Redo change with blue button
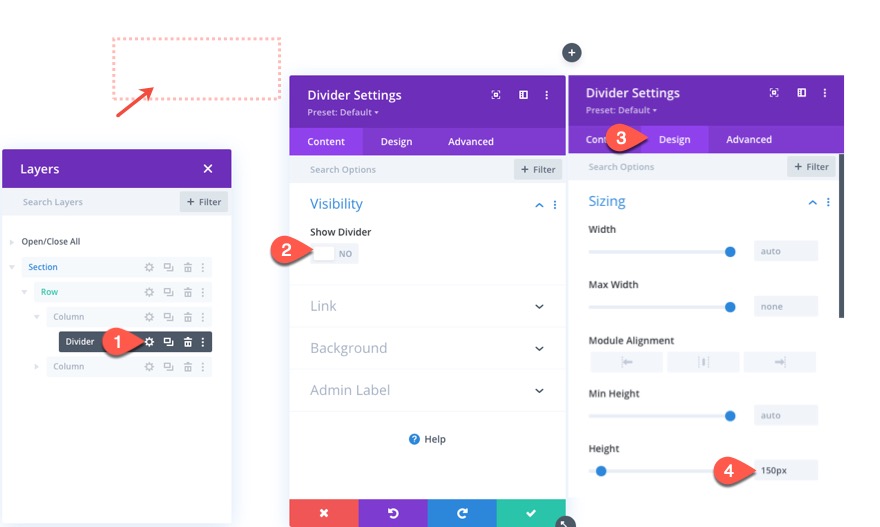The image size is (880, 527). 462,513
